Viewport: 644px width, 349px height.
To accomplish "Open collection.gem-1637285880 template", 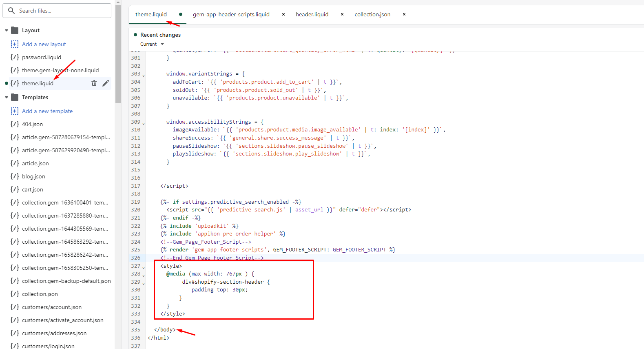I will point(65,216).
